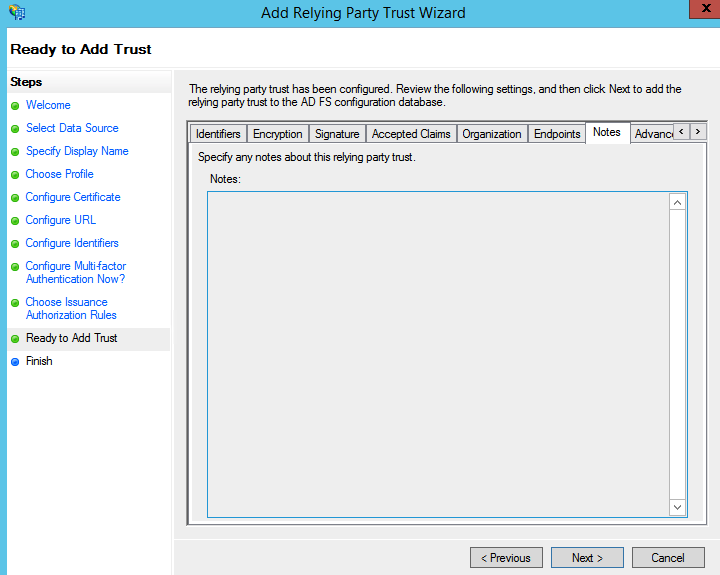This screenshot has height=575, width=720.
Task: Click the green bullet beside Specify Display Name
Action: click(15, 152)
